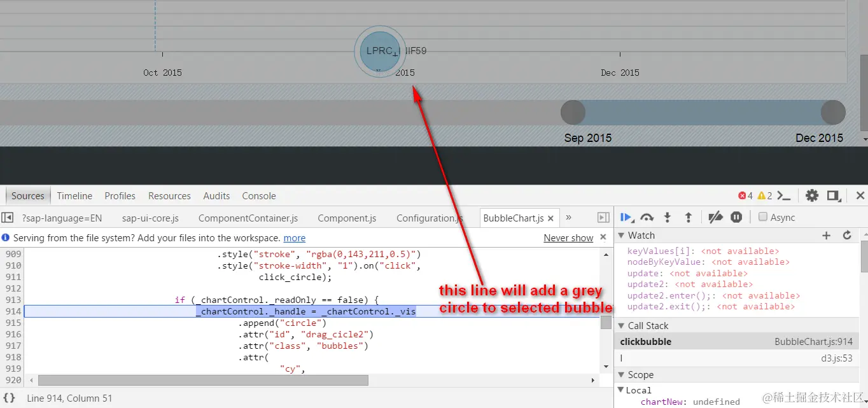This screenshot has height=408, width=868.
Task: Collapse the Watch section
Action: (x=621, y=236)
